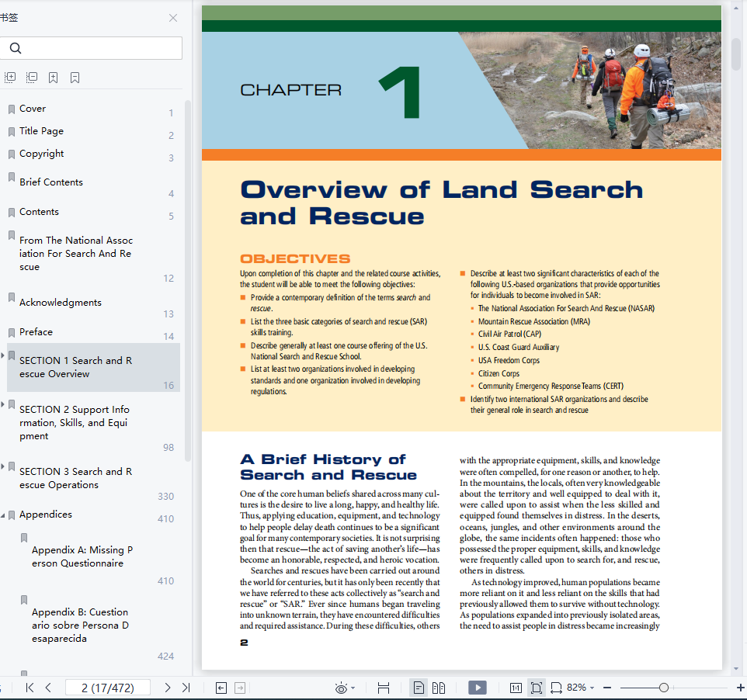
Task: Expand the SECTION 3 bookmark tree
Action: [x=3, y=466]
